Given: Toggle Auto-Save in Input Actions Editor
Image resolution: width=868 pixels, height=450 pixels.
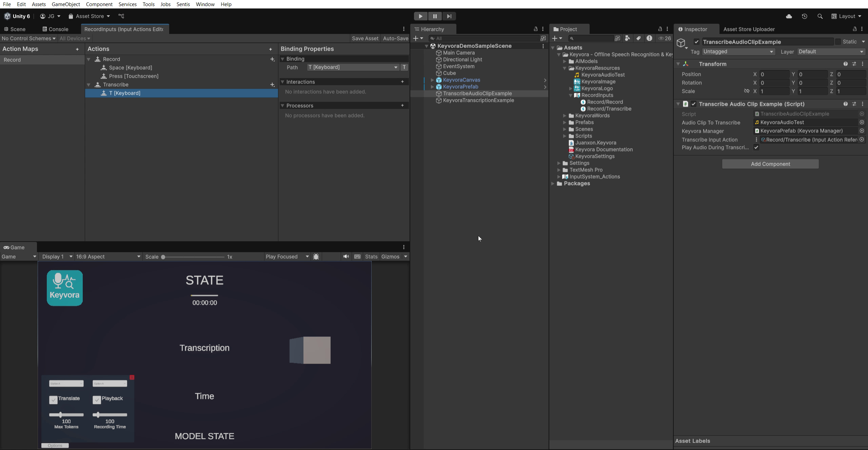Looking at the screenshot, I should [395, 38].
